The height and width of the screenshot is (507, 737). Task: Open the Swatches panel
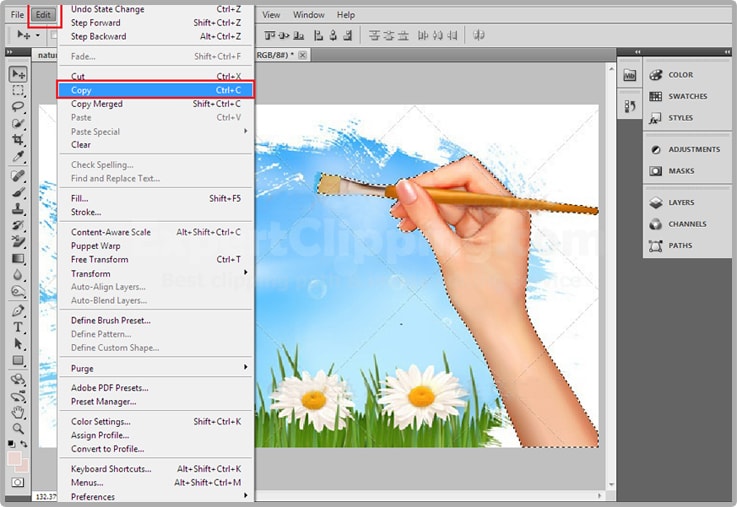pyautogui.click(x=687, y=96)
